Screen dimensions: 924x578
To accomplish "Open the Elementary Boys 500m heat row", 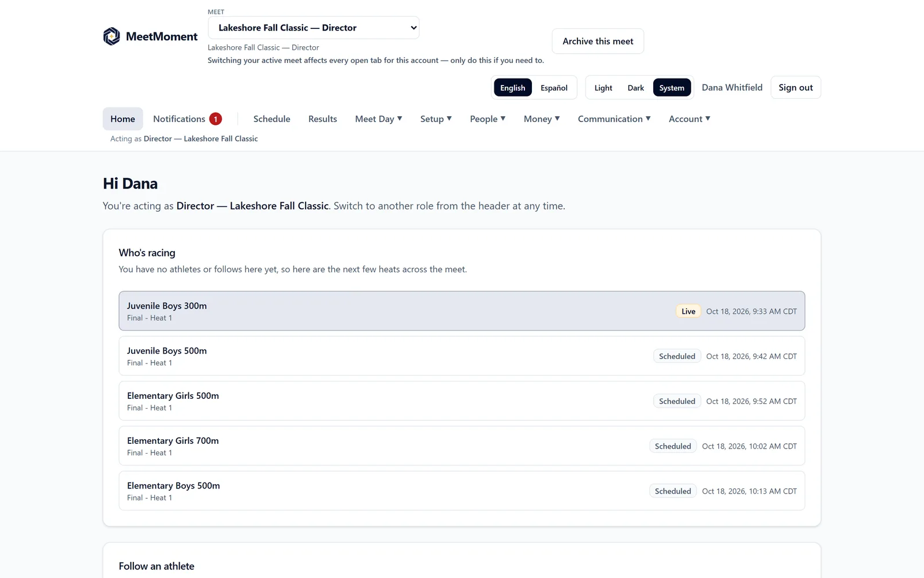I will [x=462, y=491].
